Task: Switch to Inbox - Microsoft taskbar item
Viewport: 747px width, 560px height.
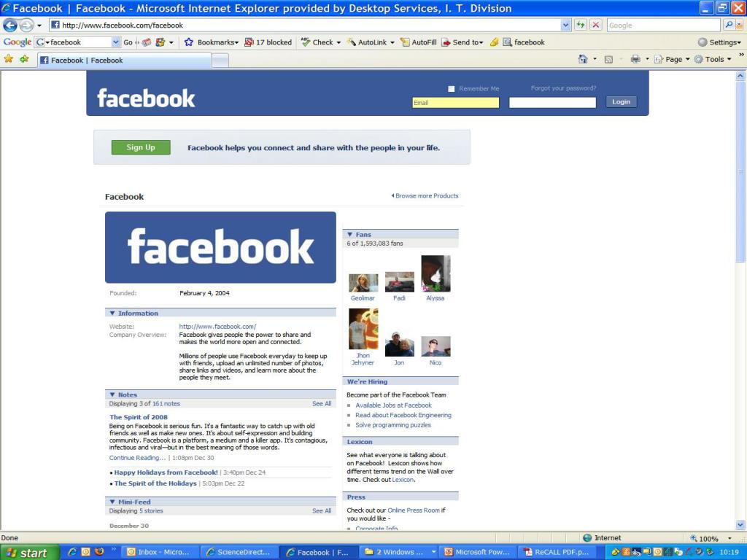Action: tap(160, 553)
